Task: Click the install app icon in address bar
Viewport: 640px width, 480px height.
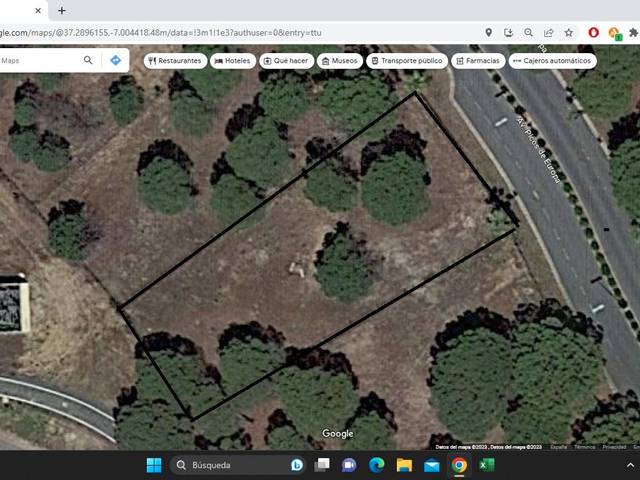Action: [508, 33]
